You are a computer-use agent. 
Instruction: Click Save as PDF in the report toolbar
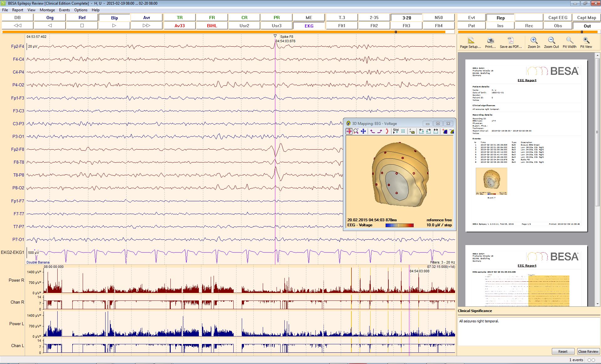point(510,42)
